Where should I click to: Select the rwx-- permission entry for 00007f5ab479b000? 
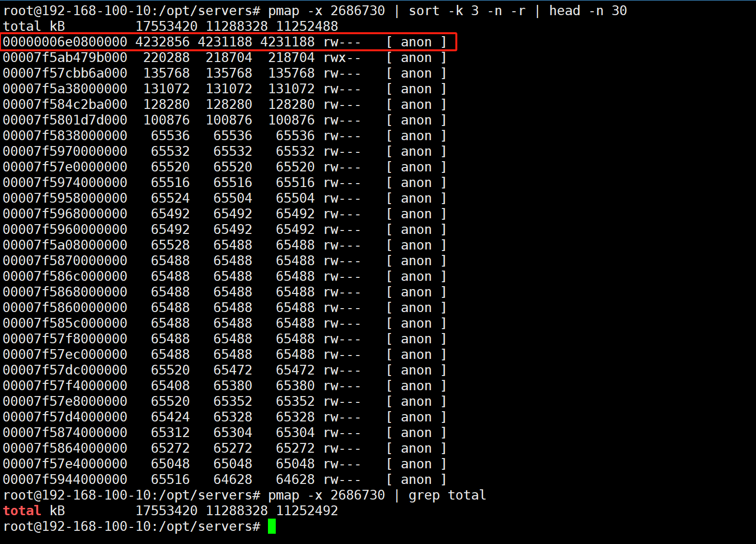342,57
